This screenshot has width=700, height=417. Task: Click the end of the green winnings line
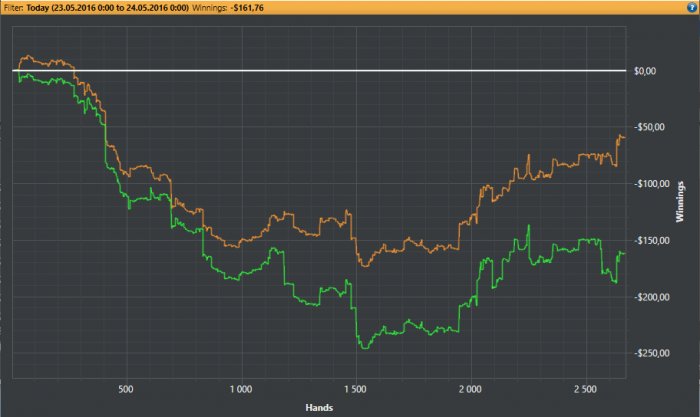(x=624, y=254)
